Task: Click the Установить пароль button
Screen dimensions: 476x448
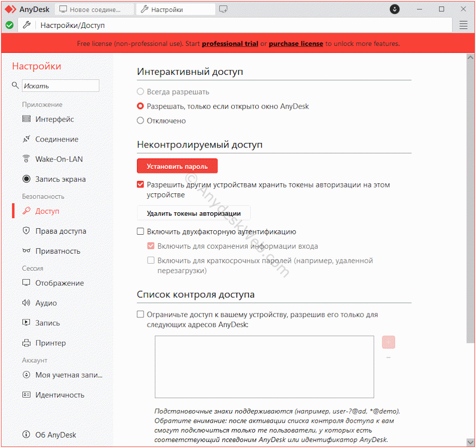Action: click(177, 166)
